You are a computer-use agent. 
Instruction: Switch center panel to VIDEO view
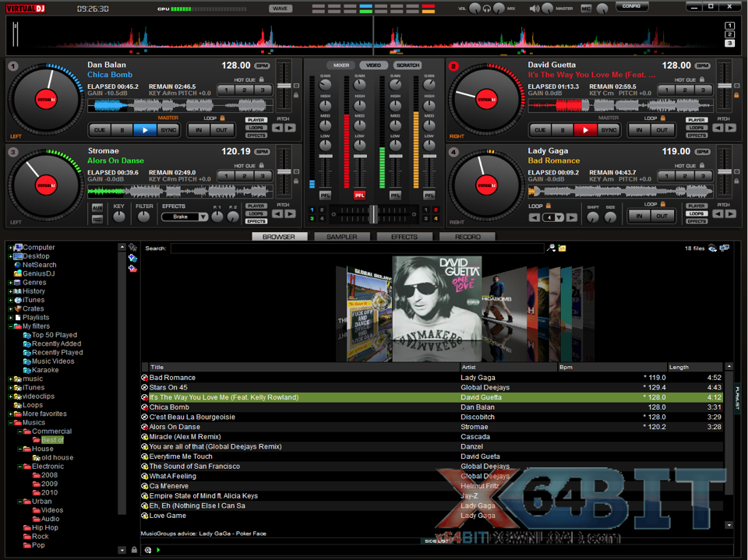pyautogui.click(x=373, y=65)
